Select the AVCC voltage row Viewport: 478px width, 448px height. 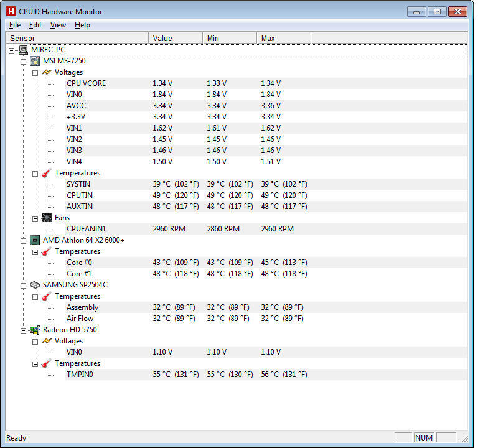pyautogui.click(x=266, y=106)
